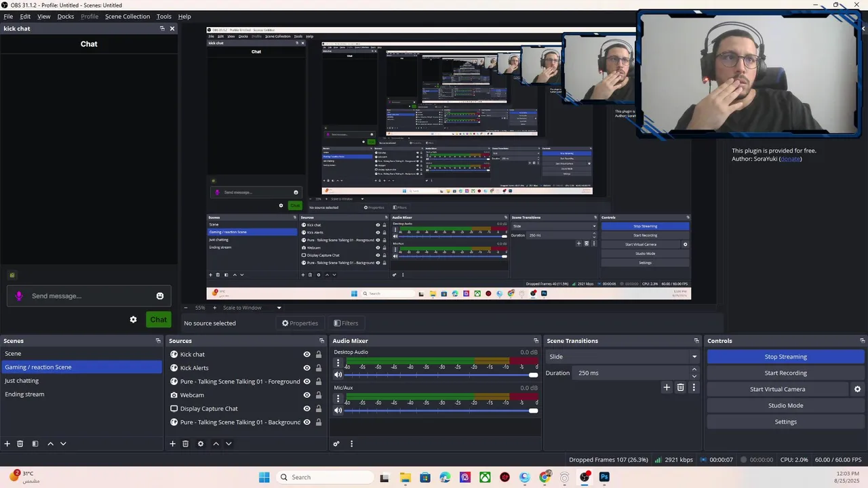This screenshot has width=868, height=488.
Task: Float the Sources dock panel
Action: tap(322, 341)
